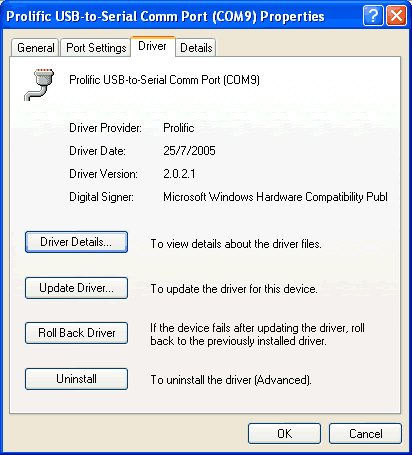Screen dimensions: 412x455
Task: Uninstall the driver
Action: pos(76,379)
